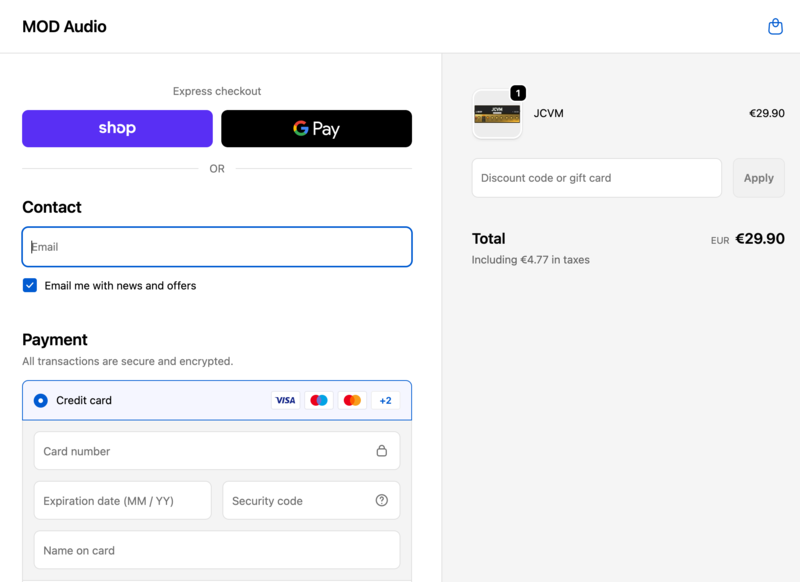The height and width of the screenshot is (582, 800).
Task: Open the shopping cart bag icon
Action: [x=775, y=25]
